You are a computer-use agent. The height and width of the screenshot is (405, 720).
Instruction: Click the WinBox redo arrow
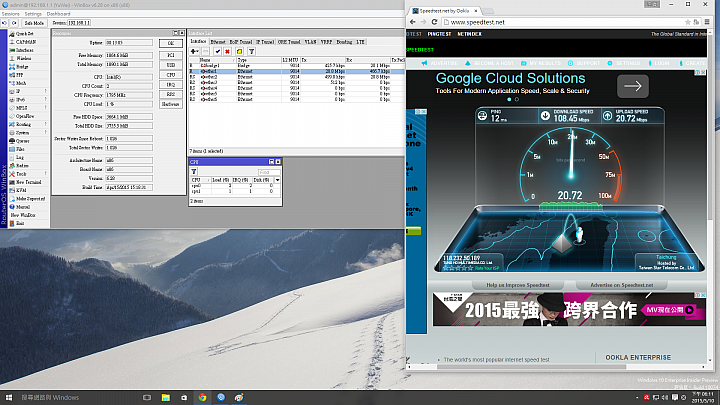14,22
